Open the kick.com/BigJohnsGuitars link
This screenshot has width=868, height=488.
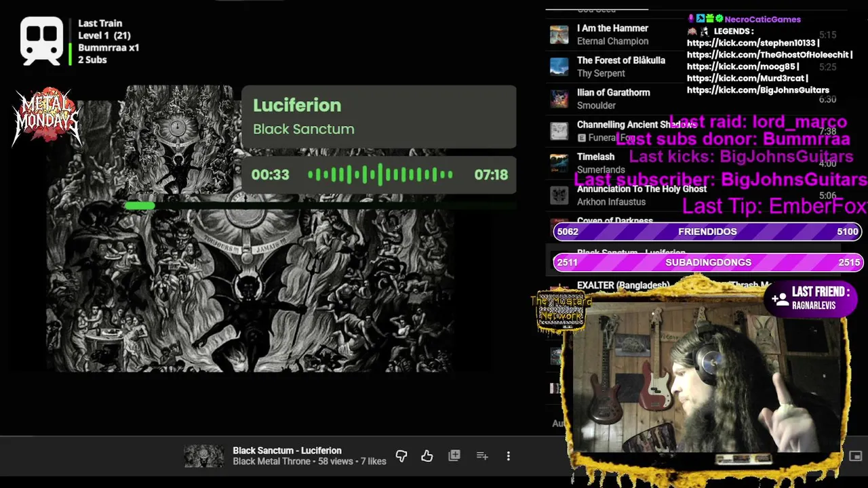click(758, 90)
